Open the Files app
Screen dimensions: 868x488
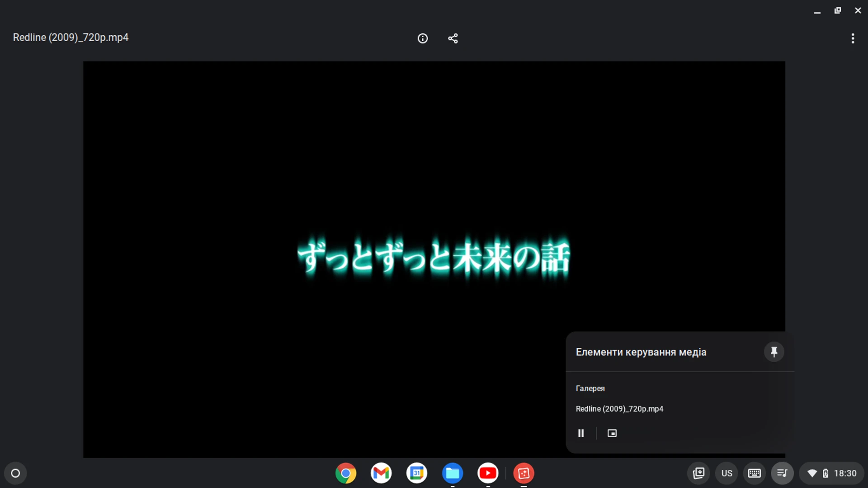coord(453,473)
